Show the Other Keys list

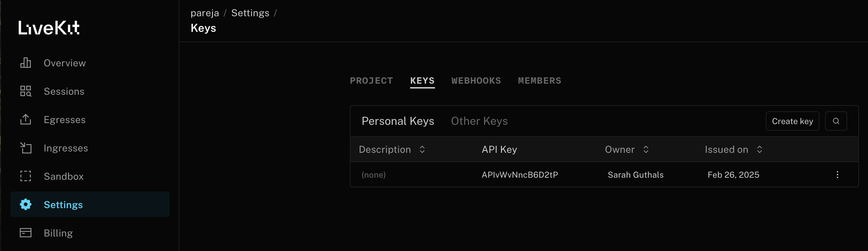[x=479, y=121]
